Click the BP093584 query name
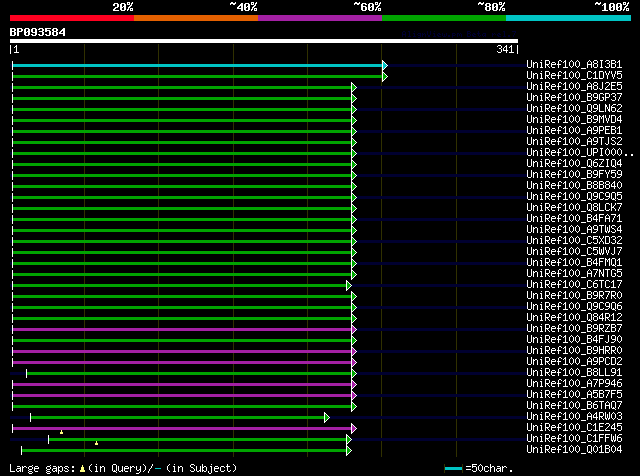Screen dimensions: 640x476 click(38, 32)
